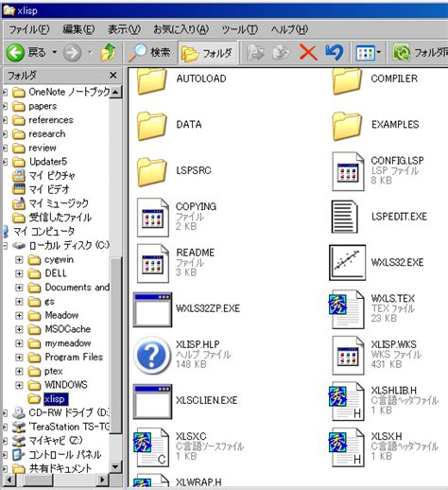448x490 pixels.
Task: Select the XLSX.C source file icon
Action: [x=151, y=447]
